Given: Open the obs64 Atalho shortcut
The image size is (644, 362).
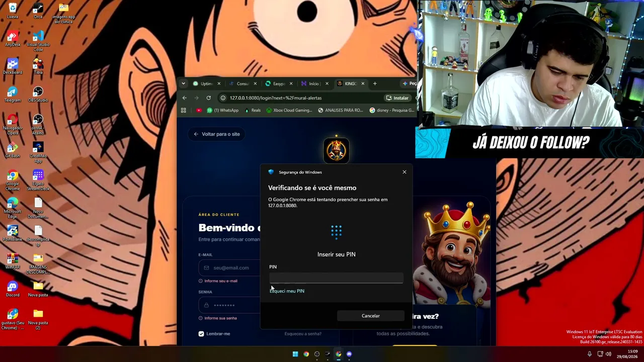Looking at the screenshot, I should pyautogui.click(x=38, y=125).
